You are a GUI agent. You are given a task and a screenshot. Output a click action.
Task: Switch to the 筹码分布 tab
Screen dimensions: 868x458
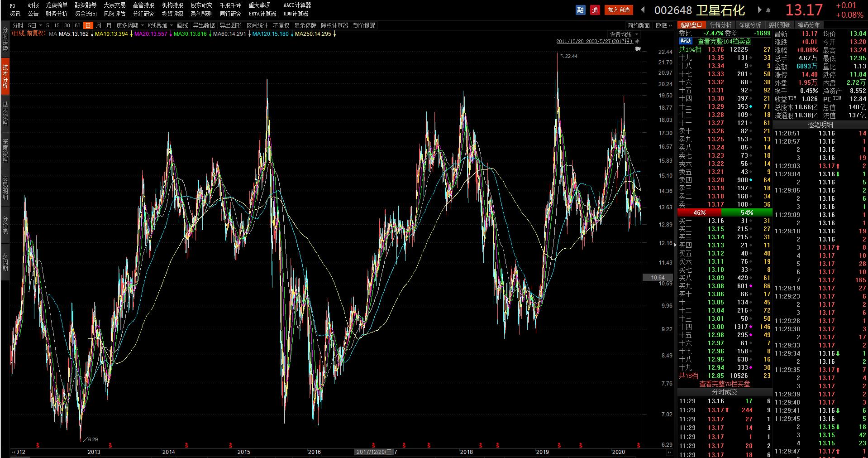[x=809, y=25]
